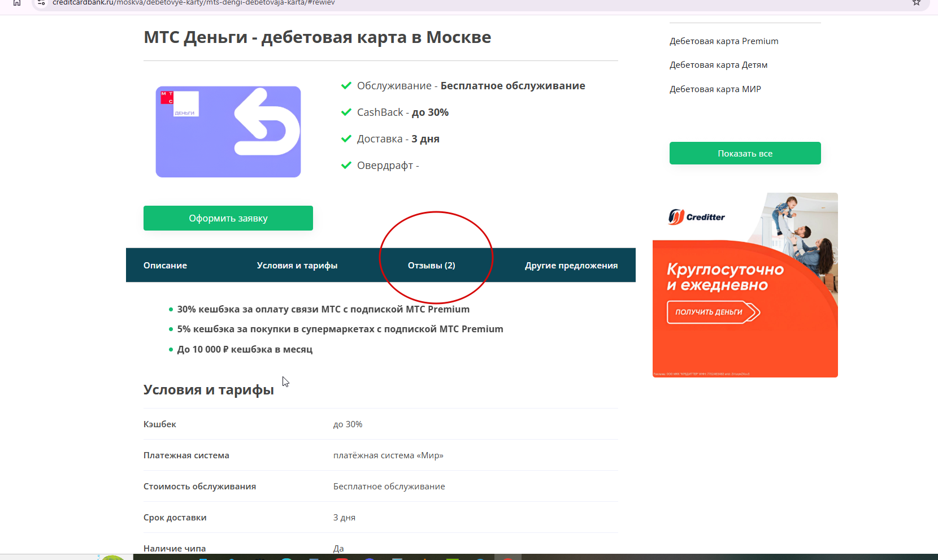
Task: Click the до 30% value in the Кэшбек row
Action: pos(348,424)
